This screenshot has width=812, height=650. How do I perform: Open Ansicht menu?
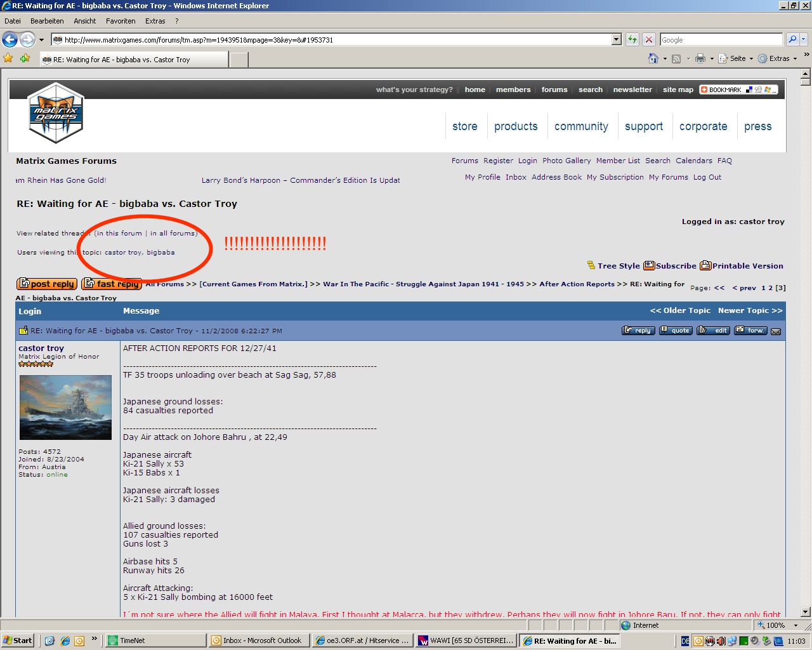click(85, 21)
